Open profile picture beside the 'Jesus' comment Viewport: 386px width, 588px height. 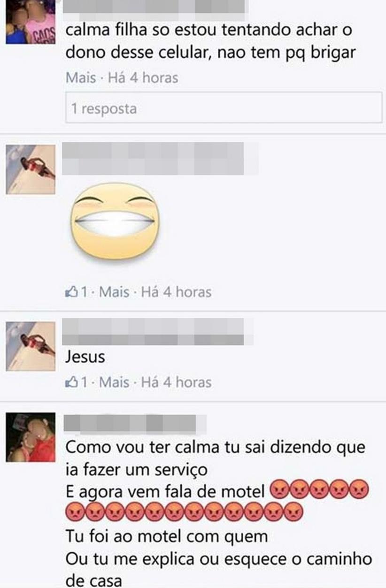[x=31, y=346]
